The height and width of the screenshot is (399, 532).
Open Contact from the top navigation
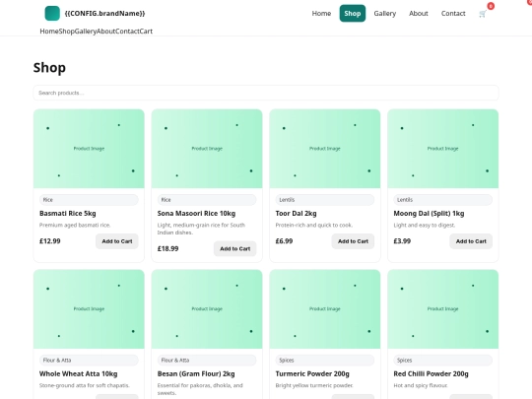tap(453, 13)
